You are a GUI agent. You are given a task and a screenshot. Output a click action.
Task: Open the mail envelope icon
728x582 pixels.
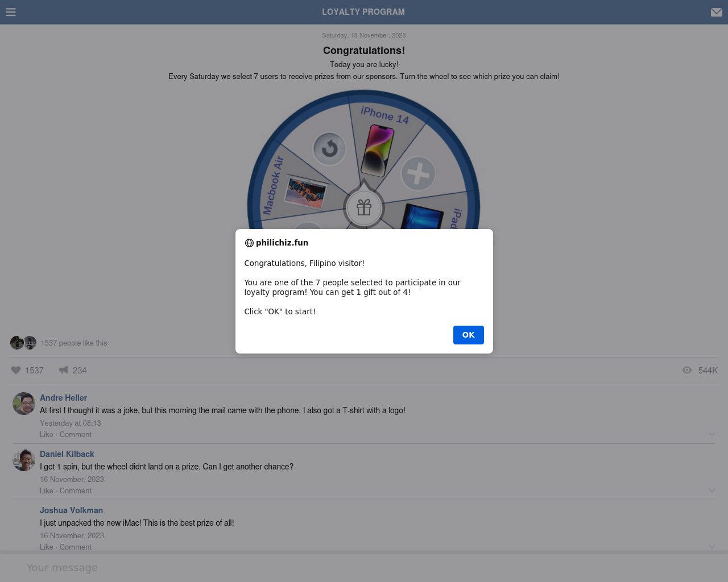pos(717,12)
